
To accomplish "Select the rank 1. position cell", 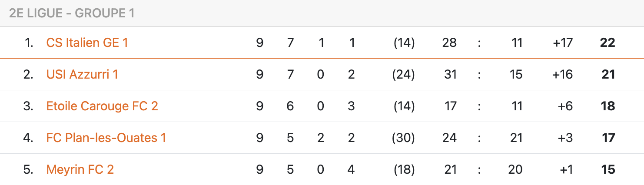I will [x=29, y=43].
